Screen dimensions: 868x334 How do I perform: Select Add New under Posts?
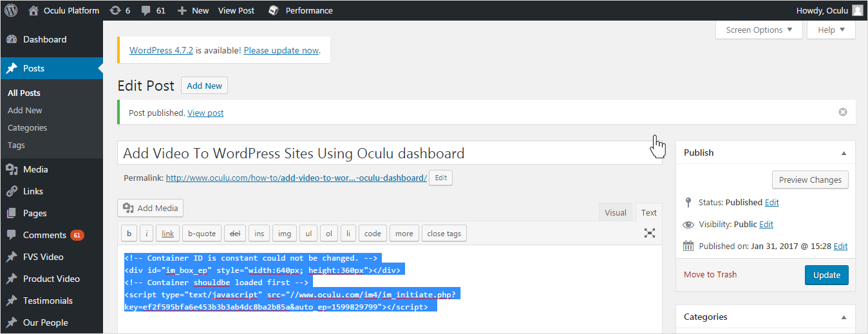[25, 110]
